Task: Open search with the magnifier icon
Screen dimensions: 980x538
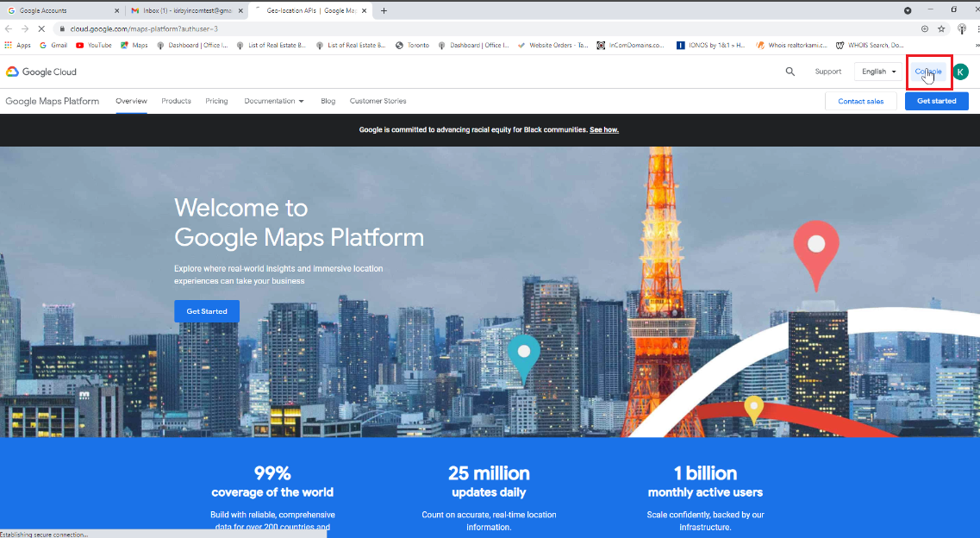Action: [790, 72]
